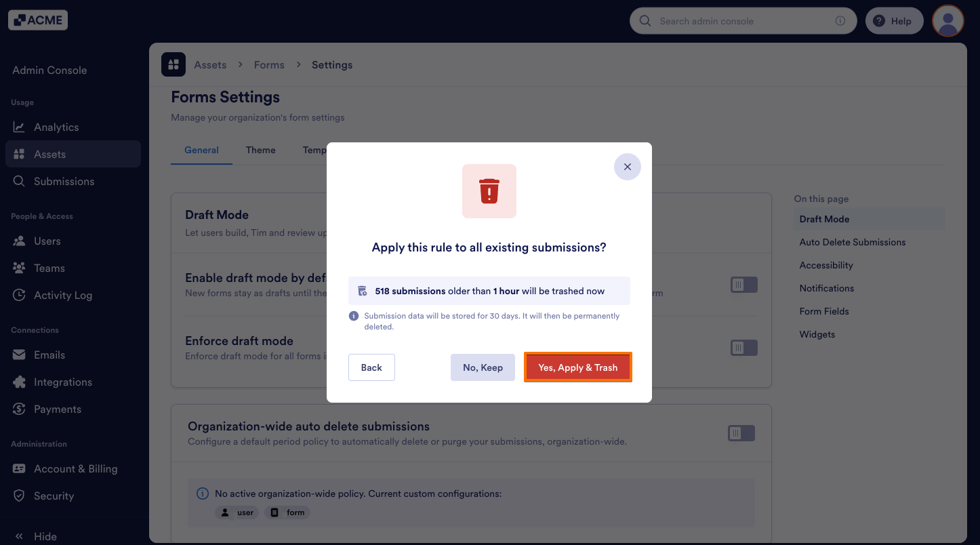Viewport: 980px width, 545px height.
Task: Click the ACME logo
Action: point(38,20)
